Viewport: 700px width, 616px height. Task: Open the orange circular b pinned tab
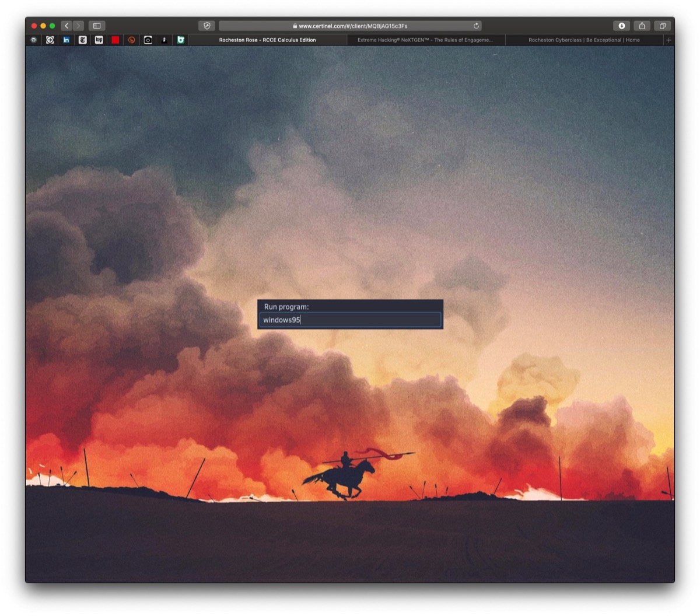[x=132, y=40]
